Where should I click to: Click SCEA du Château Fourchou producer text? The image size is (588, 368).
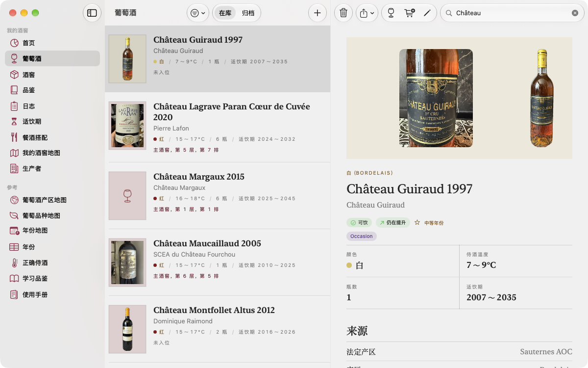click(194, 255)
